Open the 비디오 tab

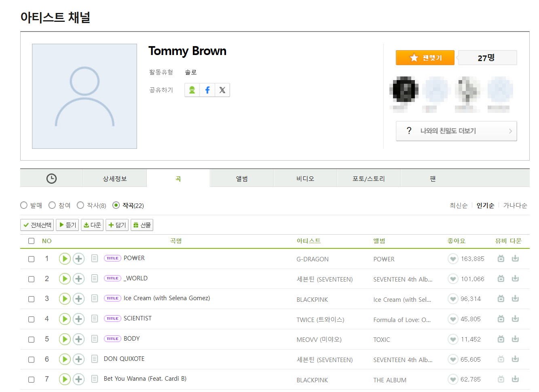[305, 178]
